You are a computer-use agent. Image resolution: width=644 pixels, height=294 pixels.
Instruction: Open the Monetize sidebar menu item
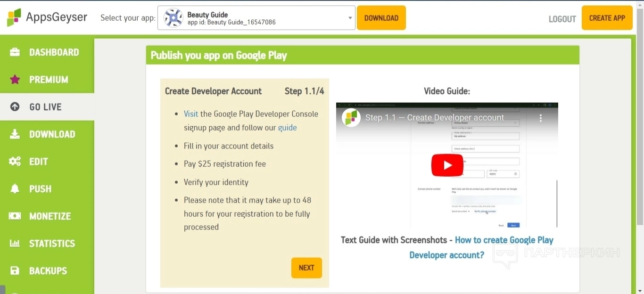(47, 216)
